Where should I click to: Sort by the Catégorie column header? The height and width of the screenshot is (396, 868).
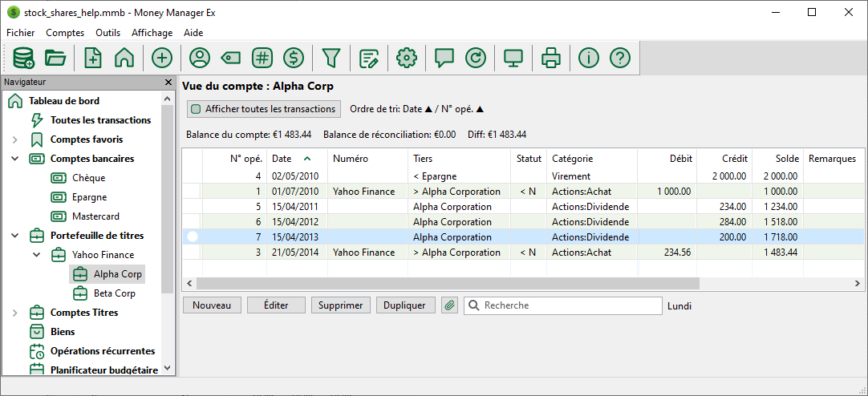pos(592,159)
